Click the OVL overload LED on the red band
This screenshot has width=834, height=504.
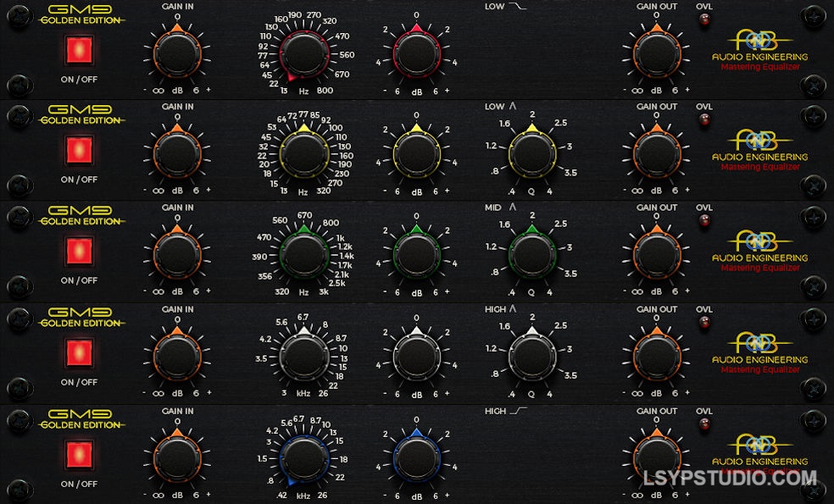pos(703,20)
